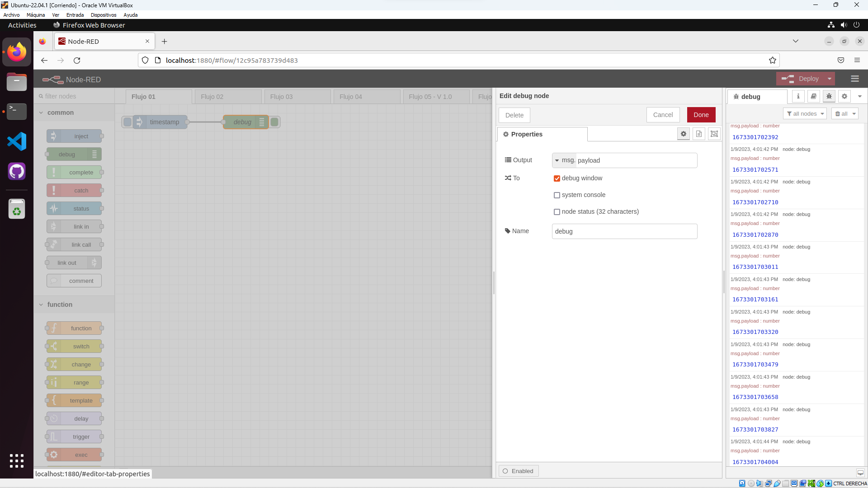Enable node status (32 characters) checkbox
This screenshot has height=488, width=868.
[557, 212]
